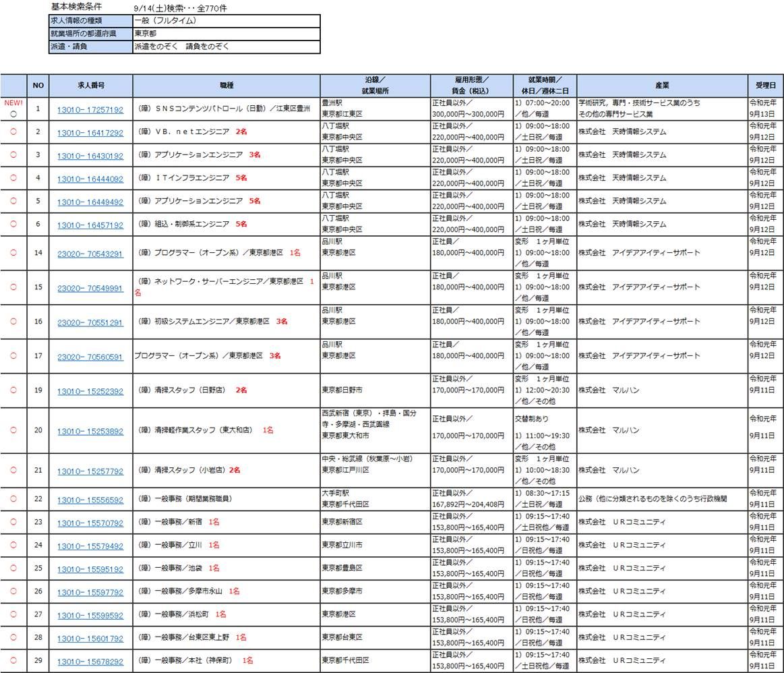Select the 派遣をのぞく 請負をのぞく cell
784x673 pixels.
tap(227, 47)
